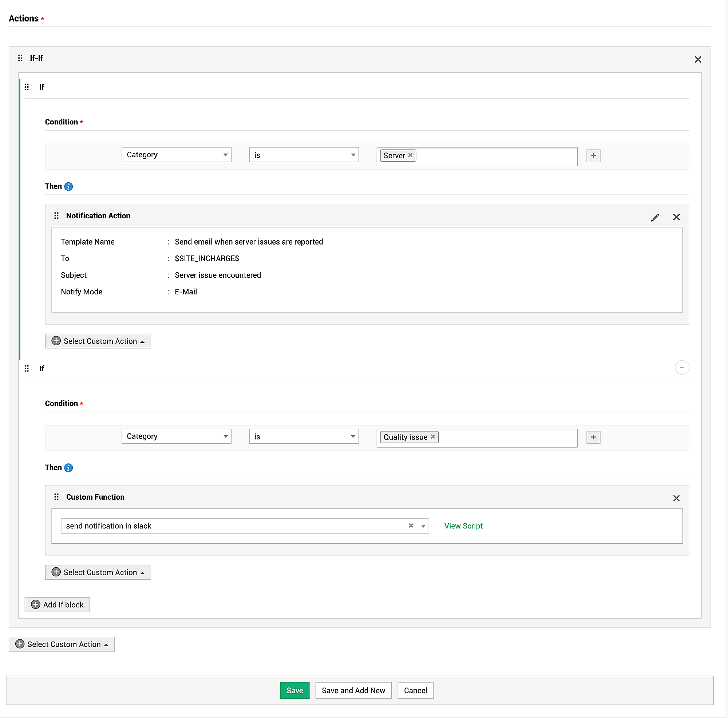Add condition row after Server value
This screenshot has width=728, height=718.
593,156
